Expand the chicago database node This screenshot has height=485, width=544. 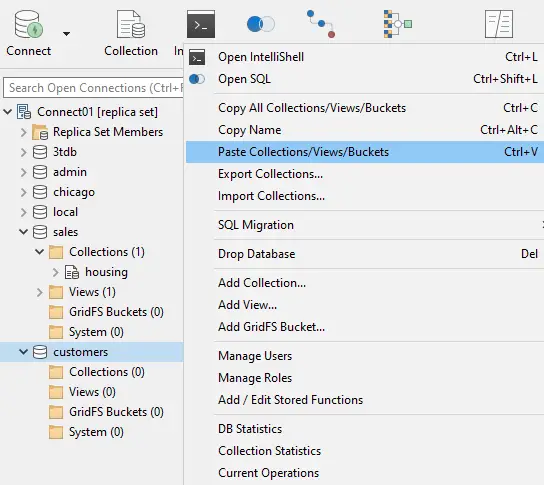[x=23, y=192]
